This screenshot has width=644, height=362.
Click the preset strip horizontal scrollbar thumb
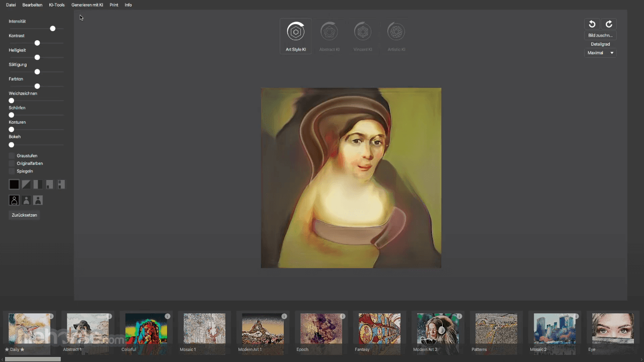click(x=33, y=359)
